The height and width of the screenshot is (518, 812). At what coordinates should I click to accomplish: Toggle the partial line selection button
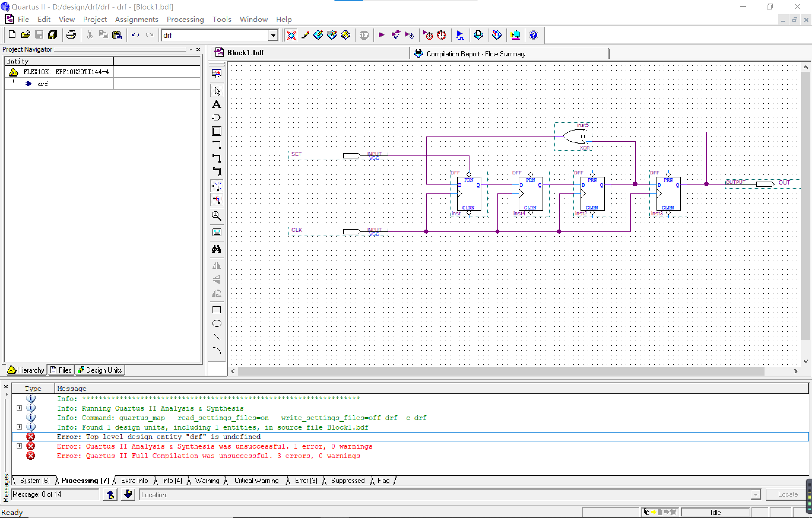(x=216, y=200)
